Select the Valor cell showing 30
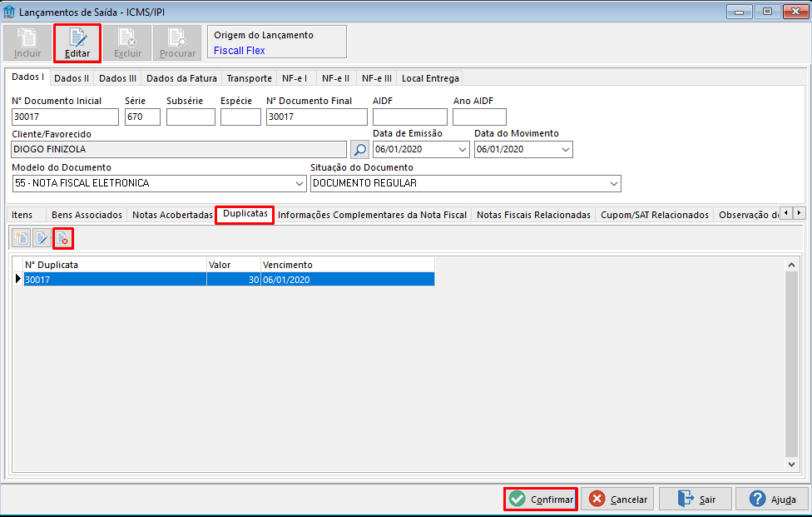Image resolution: width=812 pixels, height=517 pixels. (234, 280)
